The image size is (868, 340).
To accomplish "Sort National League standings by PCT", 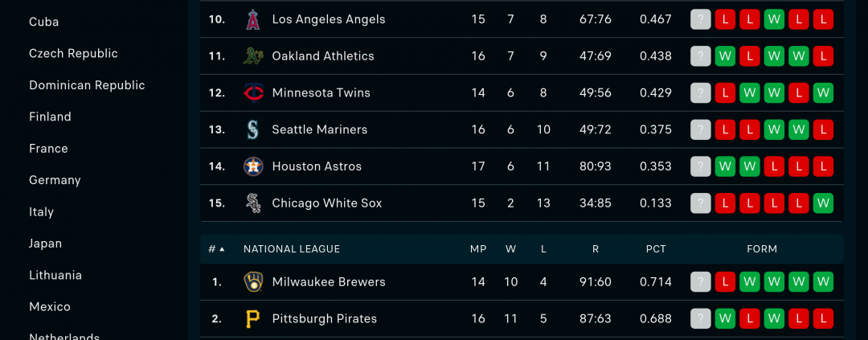I will click(656, 249).
